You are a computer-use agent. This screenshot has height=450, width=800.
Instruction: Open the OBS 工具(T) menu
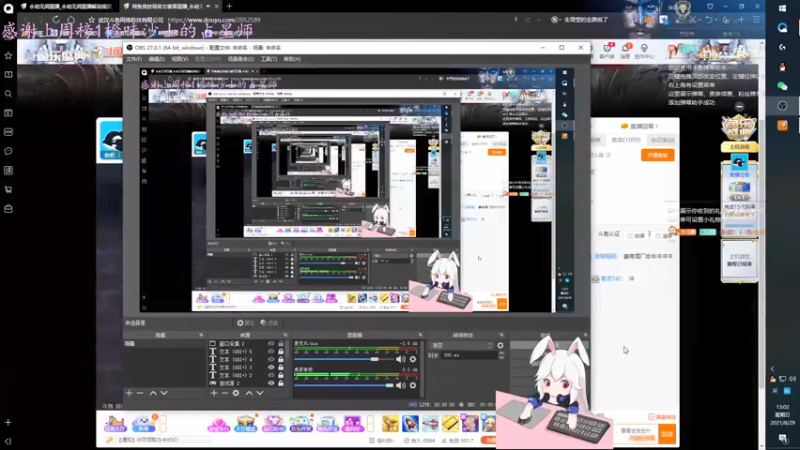[268, 59]
